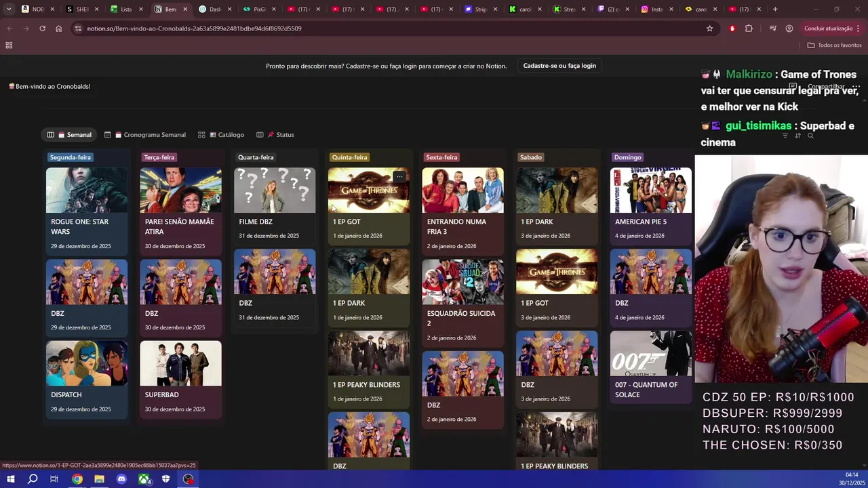Click the Concluir atualização button
868x488 pixels.
tap(828, 28)
